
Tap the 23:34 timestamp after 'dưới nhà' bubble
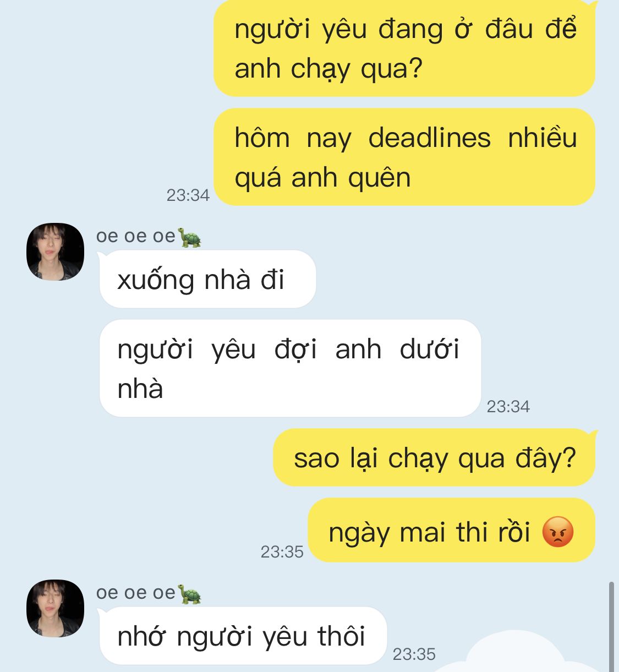pyautogui.click(x=508, y=406)
